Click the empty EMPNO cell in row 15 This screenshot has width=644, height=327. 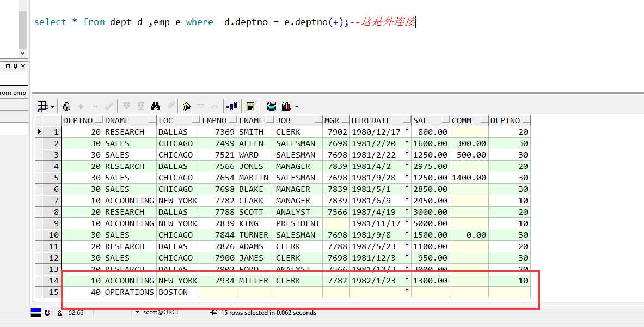(x=218, y=292)
